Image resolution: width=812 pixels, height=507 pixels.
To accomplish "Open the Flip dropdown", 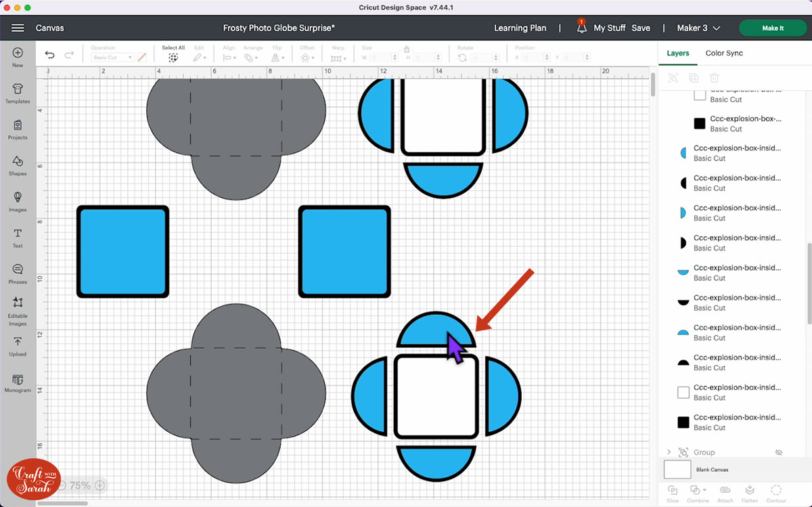I will pos(277,58).
